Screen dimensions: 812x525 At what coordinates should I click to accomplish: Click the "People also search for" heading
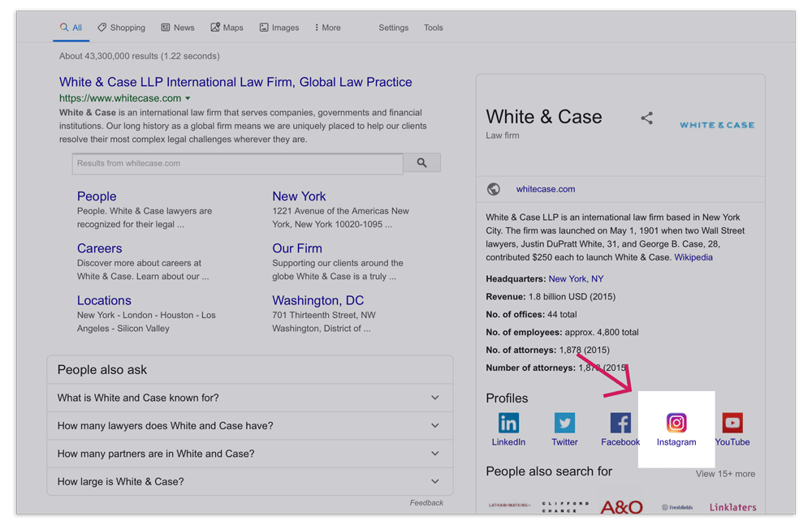[549, 471]
